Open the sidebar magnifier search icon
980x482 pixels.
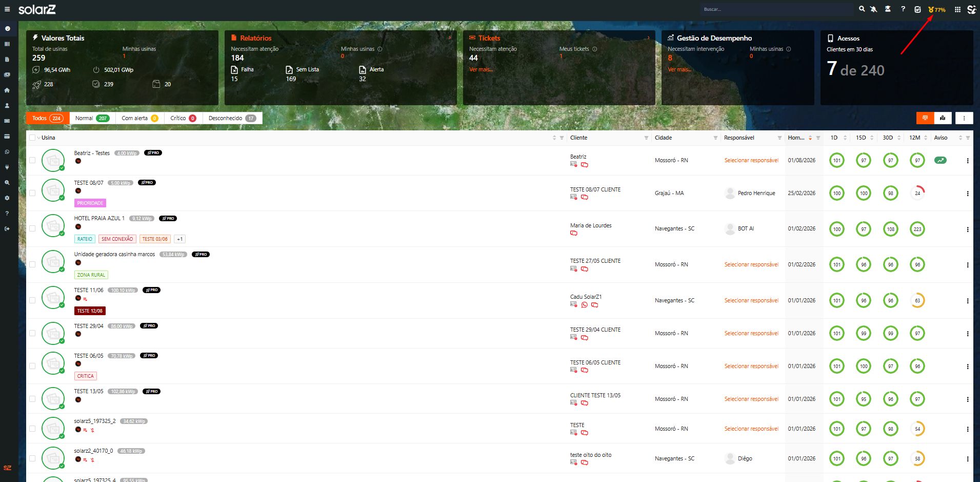pyautogui.click(x=7, y=183)
